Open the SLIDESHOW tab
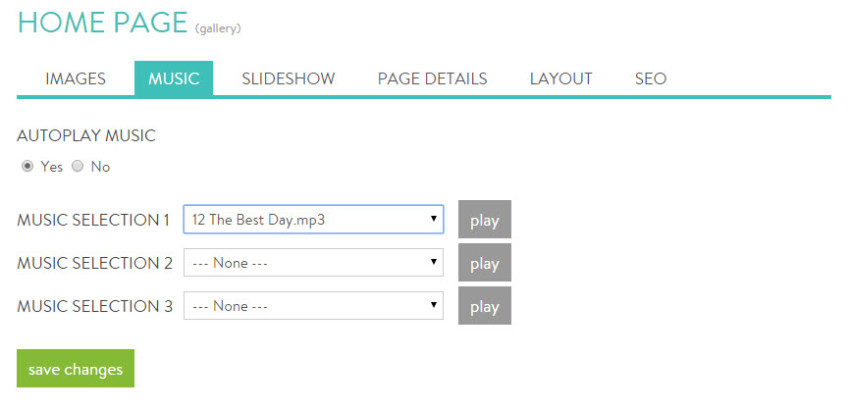Image resolution: width=850 pixels, height=410 pixels. point(288,79)
